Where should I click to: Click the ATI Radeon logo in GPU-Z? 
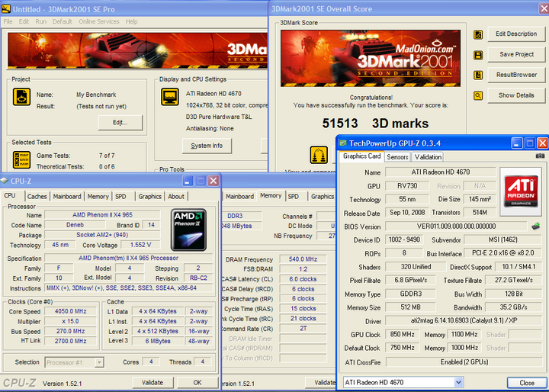coord(521,191)
